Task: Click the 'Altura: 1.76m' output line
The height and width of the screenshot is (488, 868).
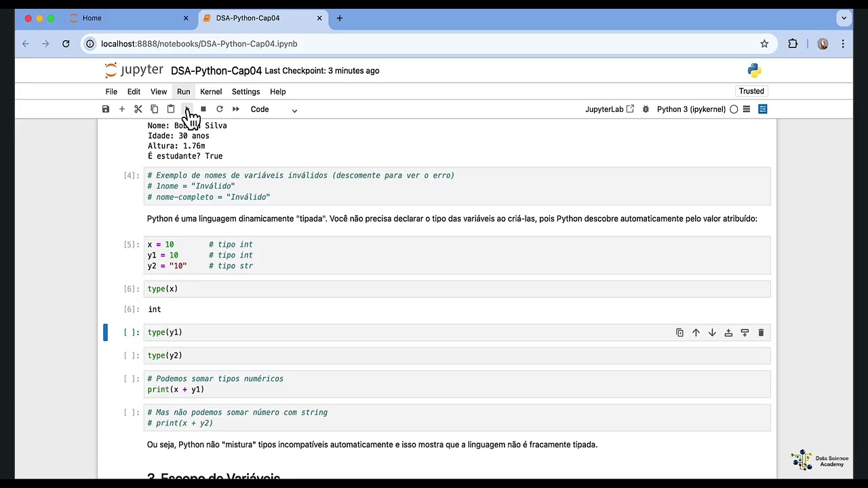Action: tap(176, 146)
